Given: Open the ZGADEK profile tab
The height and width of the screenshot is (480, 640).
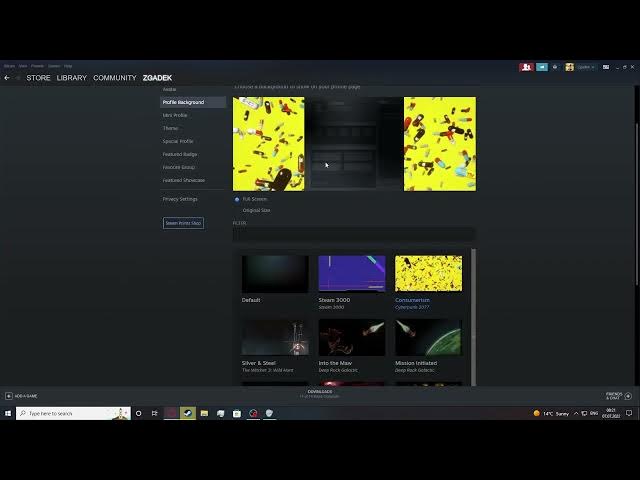Looking at the screenshot, I should point(157,78).
